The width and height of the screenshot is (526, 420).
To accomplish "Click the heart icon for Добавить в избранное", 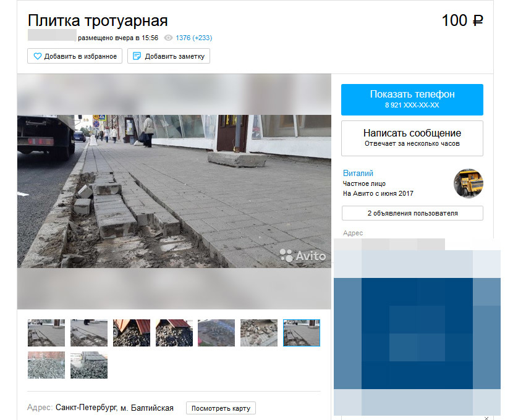I will (x=37, y=56).
